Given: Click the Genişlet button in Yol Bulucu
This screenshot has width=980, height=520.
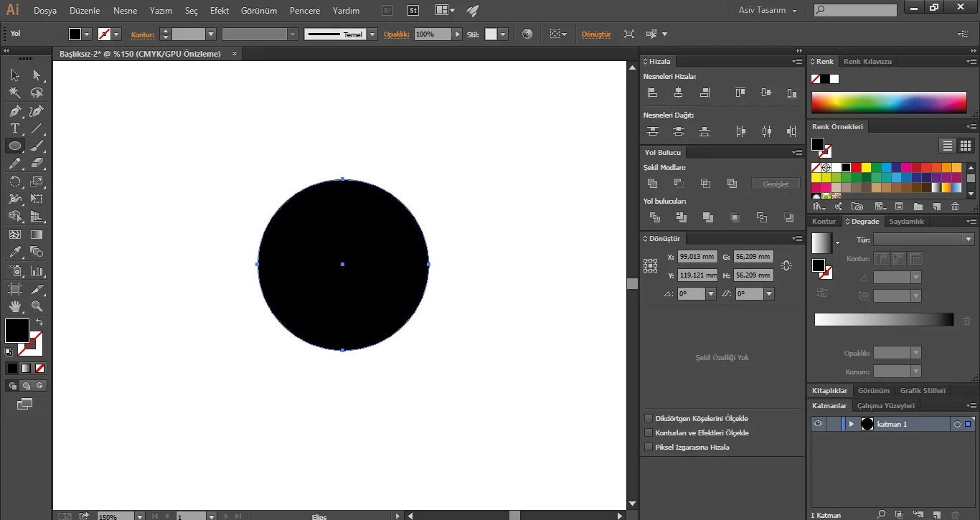Looking at the screenshot, I should [x=776, y=184].
